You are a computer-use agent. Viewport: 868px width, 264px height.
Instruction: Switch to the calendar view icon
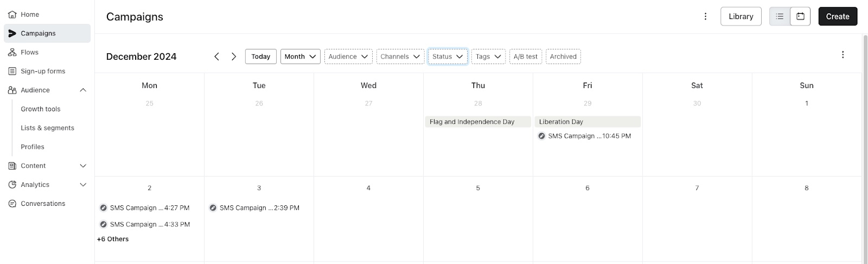tap(800, 16)
